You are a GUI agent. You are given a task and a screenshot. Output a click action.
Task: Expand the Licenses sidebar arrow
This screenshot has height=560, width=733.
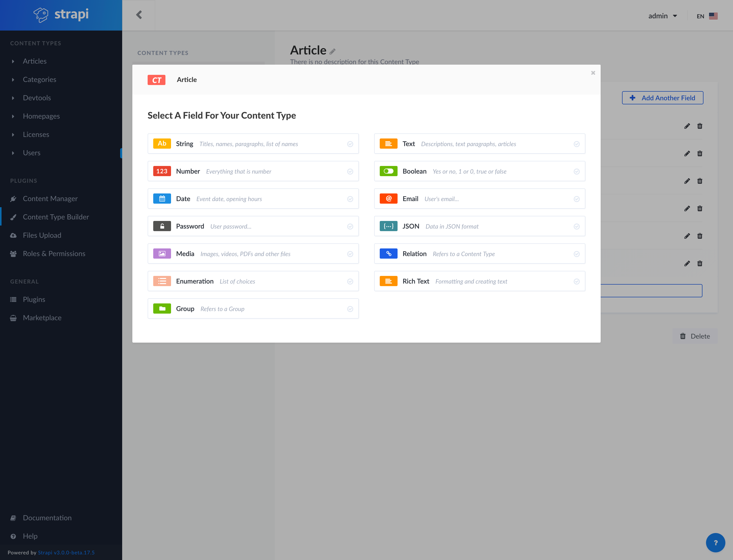13,135
